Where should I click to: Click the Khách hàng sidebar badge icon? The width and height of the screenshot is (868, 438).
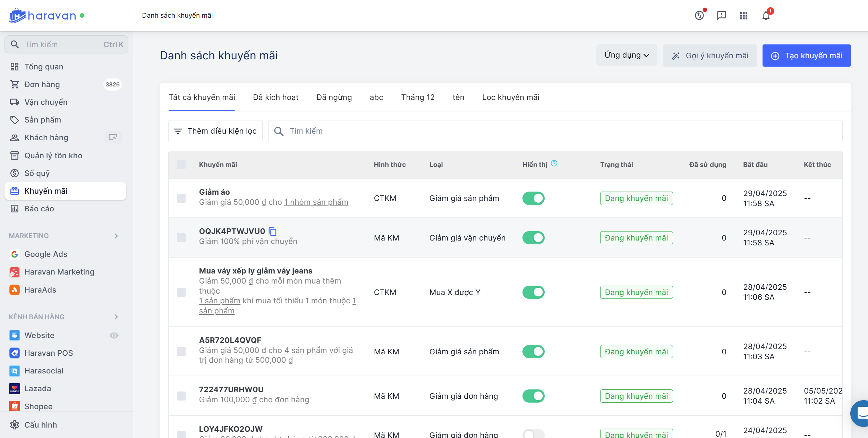[x=113, y=137]
